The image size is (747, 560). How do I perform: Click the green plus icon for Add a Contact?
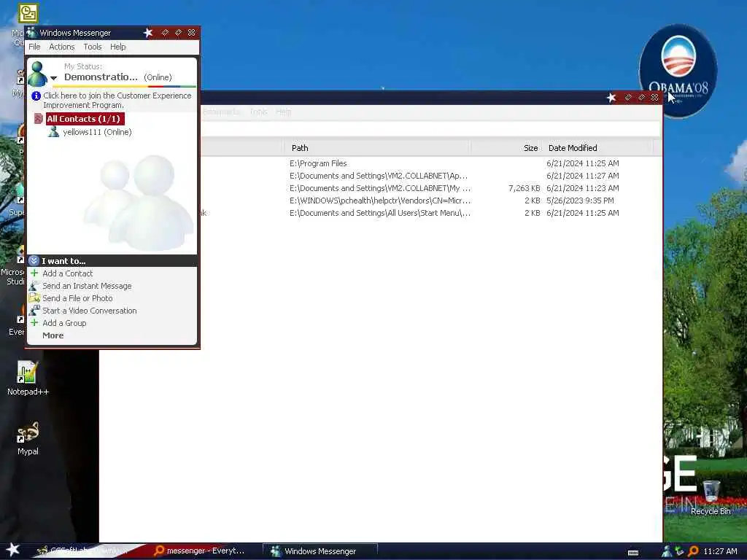click(34, 273)
